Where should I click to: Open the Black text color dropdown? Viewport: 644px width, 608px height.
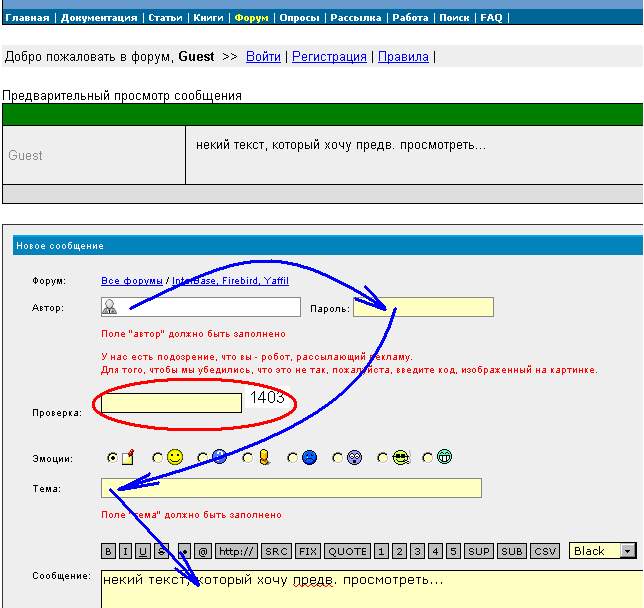[627, 551]
